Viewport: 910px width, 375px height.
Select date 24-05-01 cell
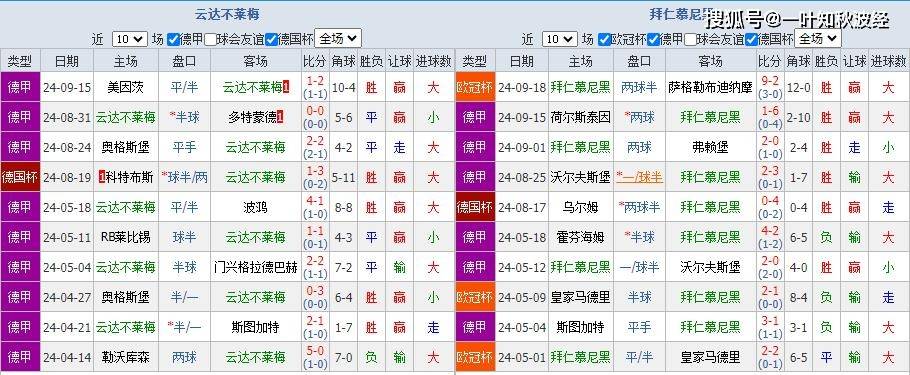tap(522, 357)
